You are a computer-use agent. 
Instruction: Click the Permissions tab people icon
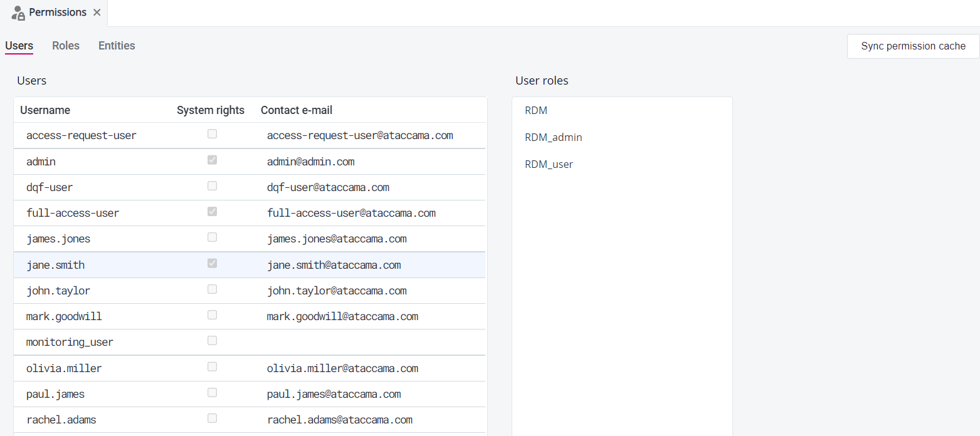(x=16, y=12)
